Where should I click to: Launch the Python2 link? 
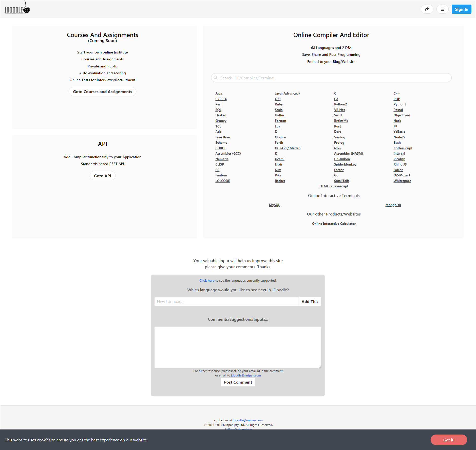click(x=340, y=104)
